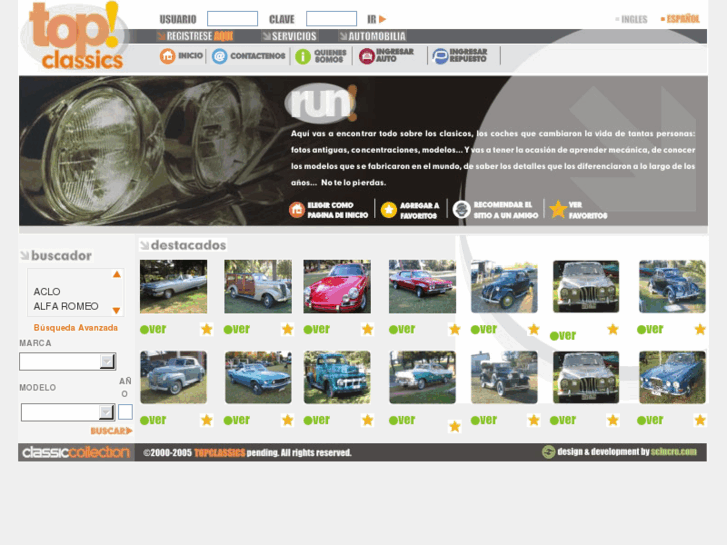
Task: Focus the Usuario input field
Action: [x=232, y=19]
